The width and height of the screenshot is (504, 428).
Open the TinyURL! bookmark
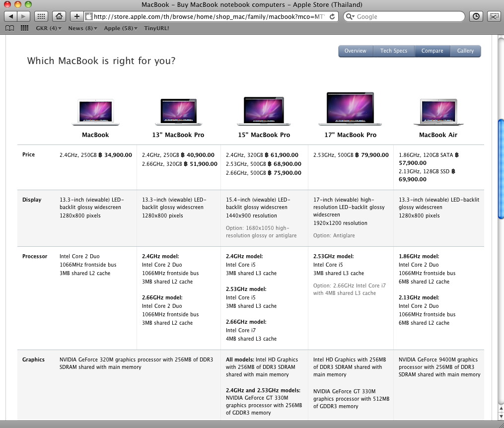click(x=156, y=28)
